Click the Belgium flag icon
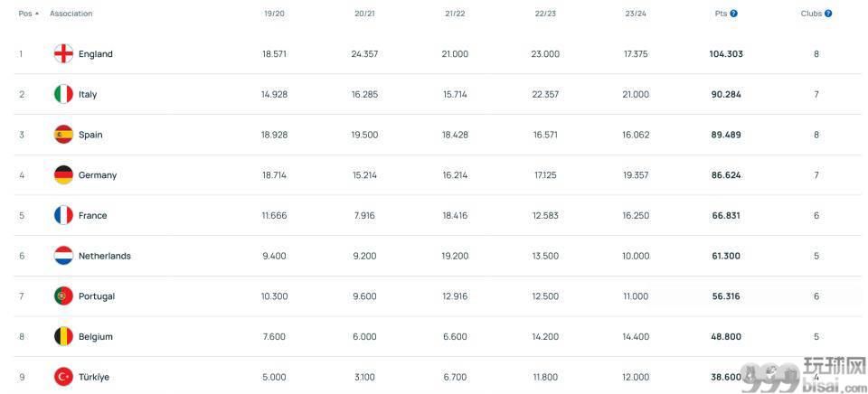Viewport: 868px width, 394px height. tap(63, 336)
